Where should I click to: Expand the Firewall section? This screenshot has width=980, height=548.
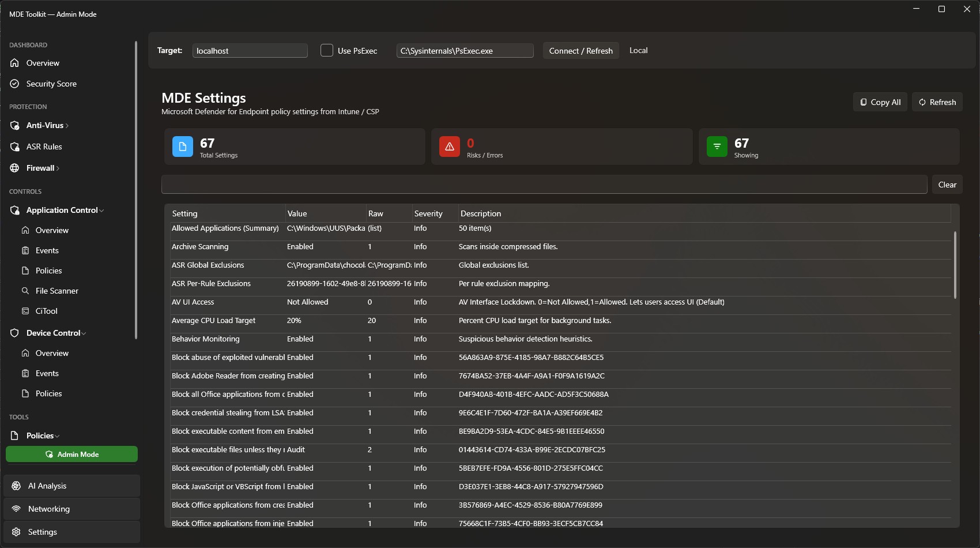tap(40, 168)
